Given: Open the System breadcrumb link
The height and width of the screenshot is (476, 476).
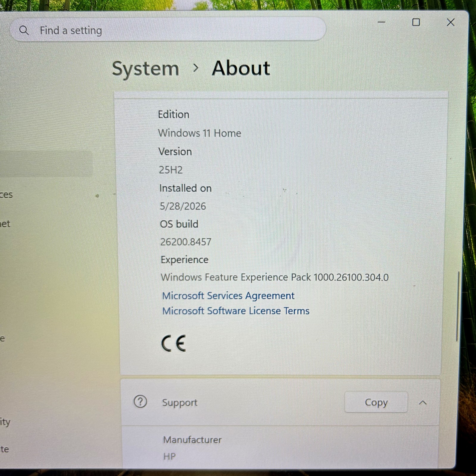Looking at the screenshot, I should click(145, 69).
